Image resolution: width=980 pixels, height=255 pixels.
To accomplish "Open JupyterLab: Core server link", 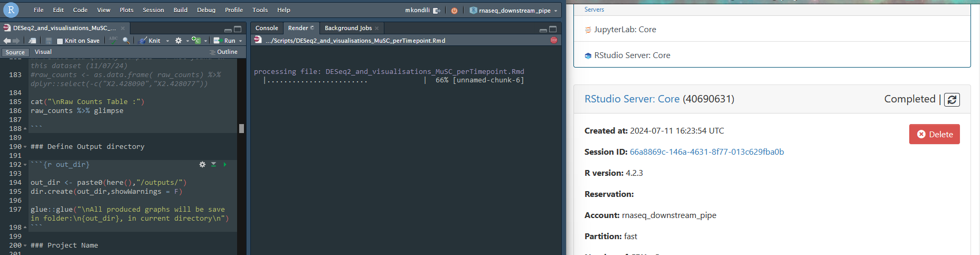I will (625, 30).
